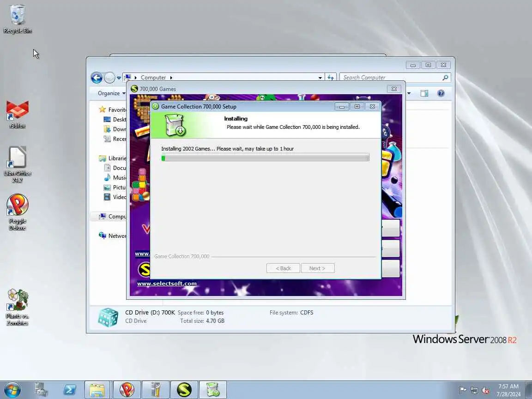The width and height of the screenshot is (532, 399).
Task: Switch to the Peggle taskbar button
Action: tap(127, 390)
